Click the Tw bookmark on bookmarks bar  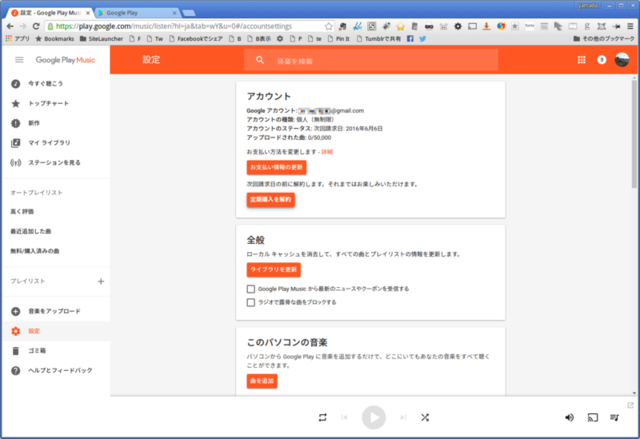pyautogui.click(x=155, y=39)
